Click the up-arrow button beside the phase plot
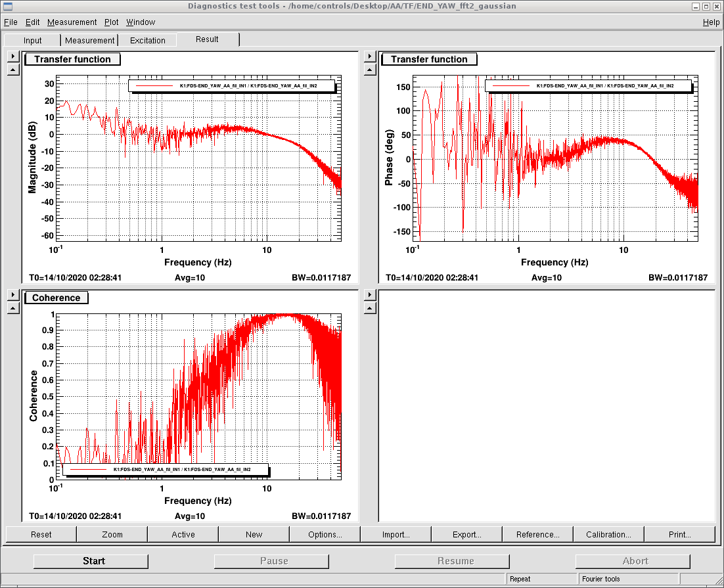 pyautogui.click(x=370, y=70)
